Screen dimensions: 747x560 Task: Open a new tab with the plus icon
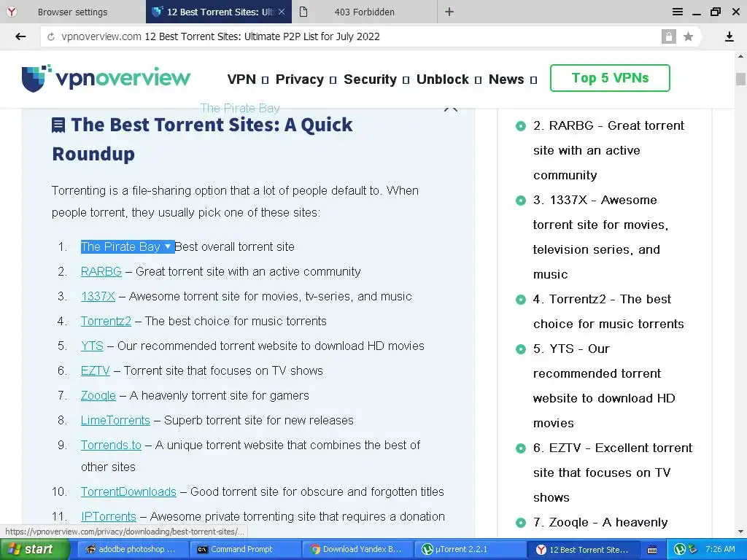tap(449, 12)
